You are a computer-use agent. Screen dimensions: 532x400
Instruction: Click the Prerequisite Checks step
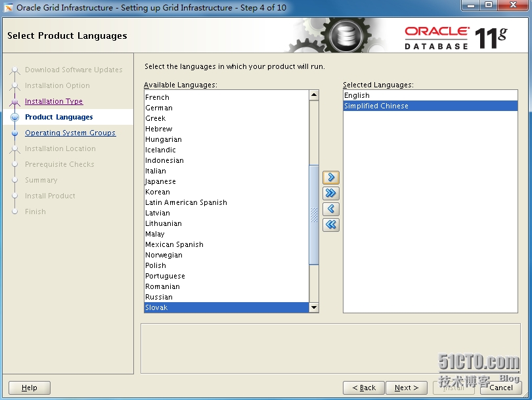point(60,164)
